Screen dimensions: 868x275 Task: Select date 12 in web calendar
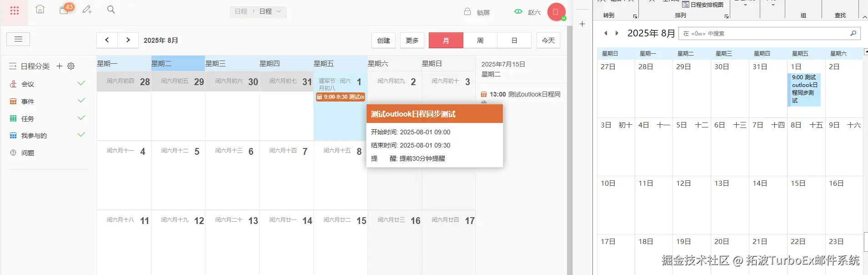click(199, 221)
